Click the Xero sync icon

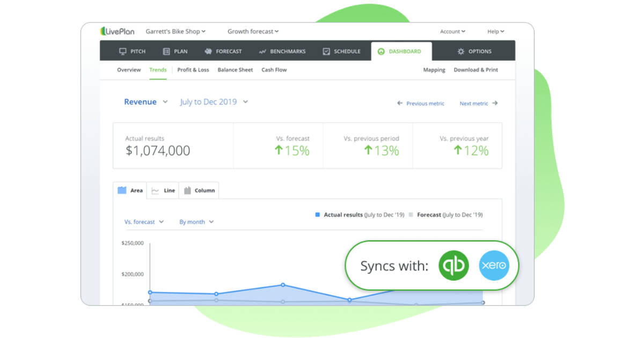pyautogui.click(x=494, y=265)
